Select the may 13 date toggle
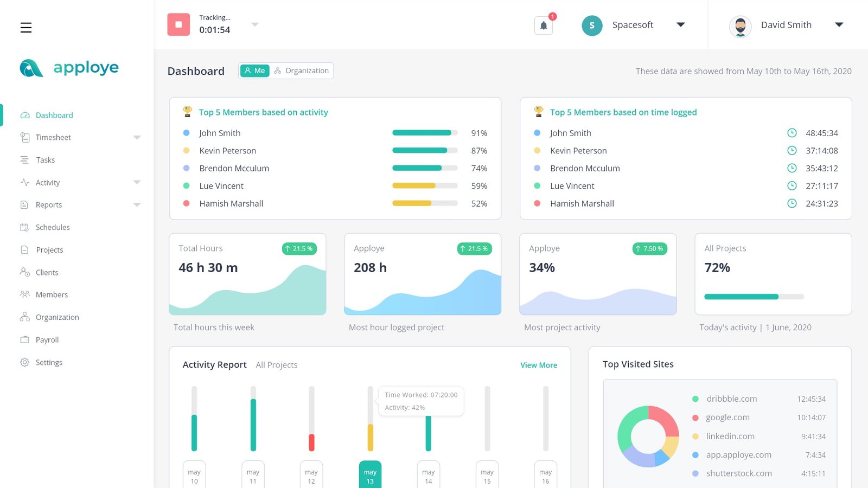The height and width of the screenshot is (488, 868). [370, 476]
